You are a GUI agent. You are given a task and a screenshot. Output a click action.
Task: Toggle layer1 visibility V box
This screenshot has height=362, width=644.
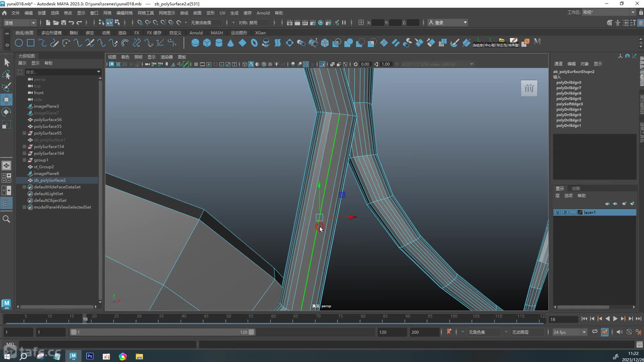click(557, 213)
